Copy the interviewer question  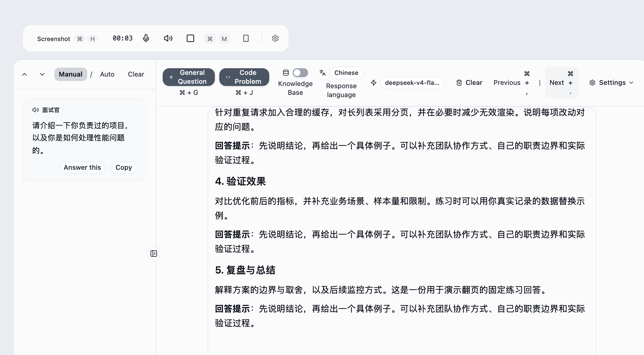[x=124, y=168]
